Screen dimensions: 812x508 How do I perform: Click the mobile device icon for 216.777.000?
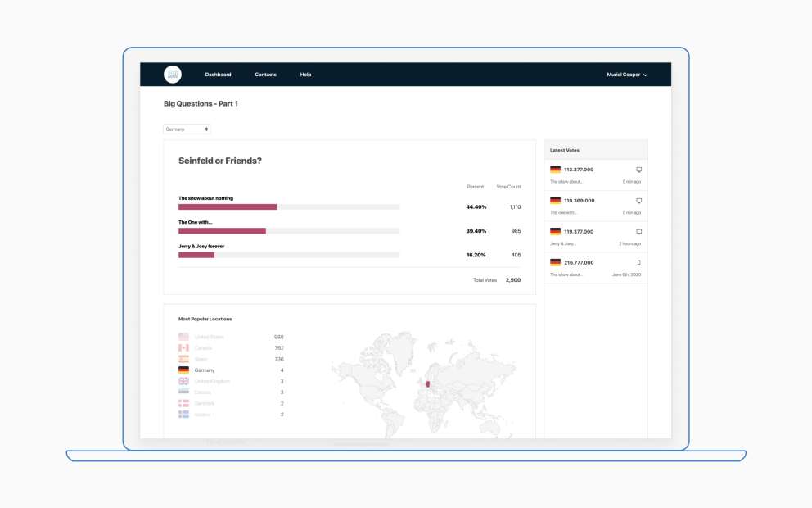pyautogui.click(x=639, y=262)
